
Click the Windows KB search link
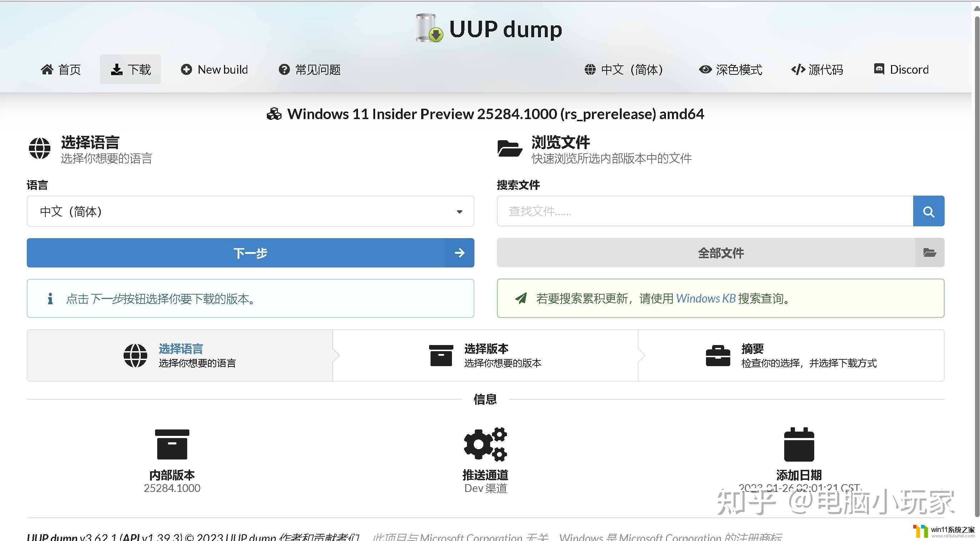pyautogui.click(x=705, y=299)
